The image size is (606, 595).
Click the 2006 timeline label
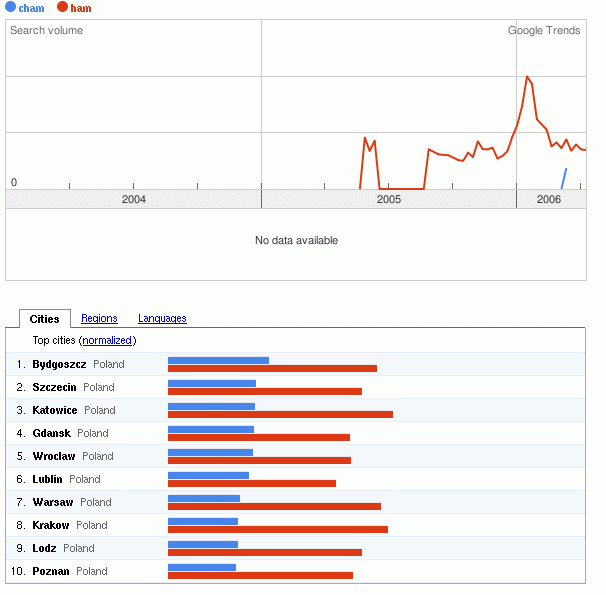click(x=549, y=200)
